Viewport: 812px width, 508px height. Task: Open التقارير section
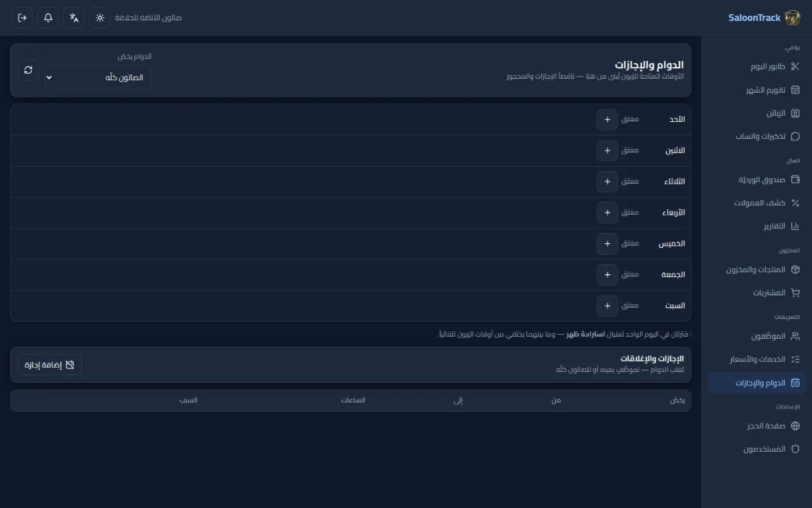click(x=757, y=226)
